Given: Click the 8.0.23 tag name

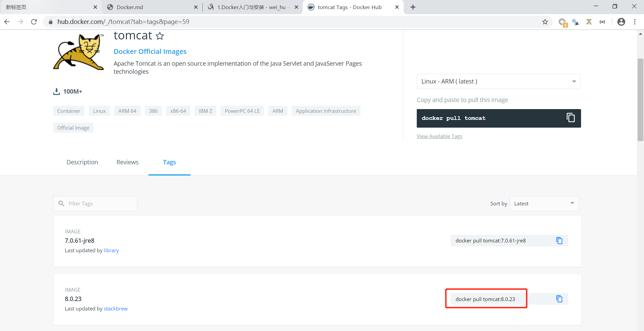Looking at the screenshot, I should 73,299.
